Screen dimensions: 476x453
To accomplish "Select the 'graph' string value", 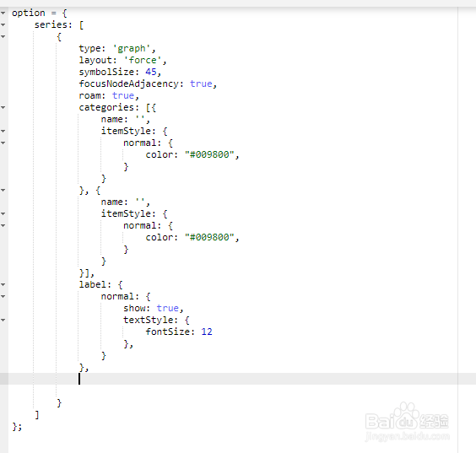I will click(x=132, y=49).
